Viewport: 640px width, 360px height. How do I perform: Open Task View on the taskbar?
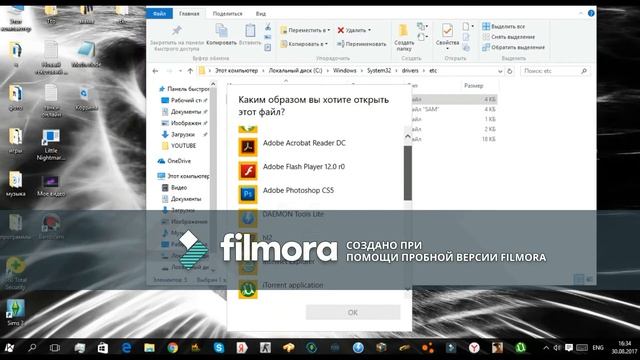point(54,348)
